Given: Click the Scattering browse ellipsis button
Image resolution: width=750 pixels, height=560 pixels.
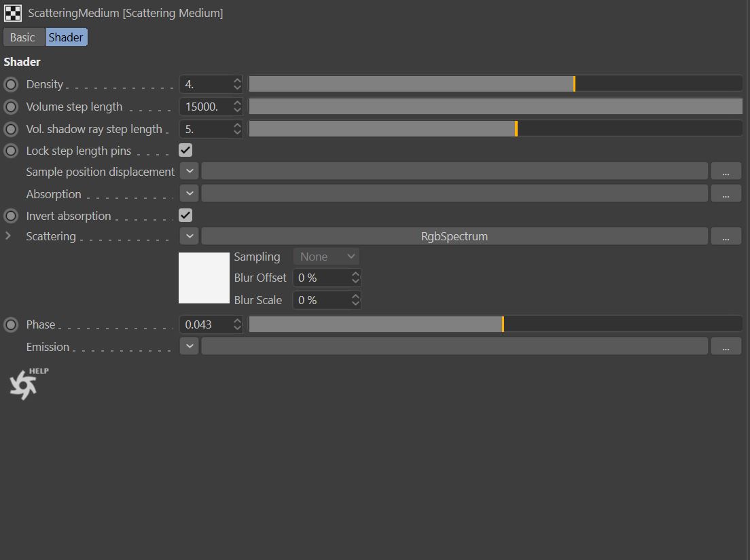Looking at the screenshot, I should click(x=726, y=236).
